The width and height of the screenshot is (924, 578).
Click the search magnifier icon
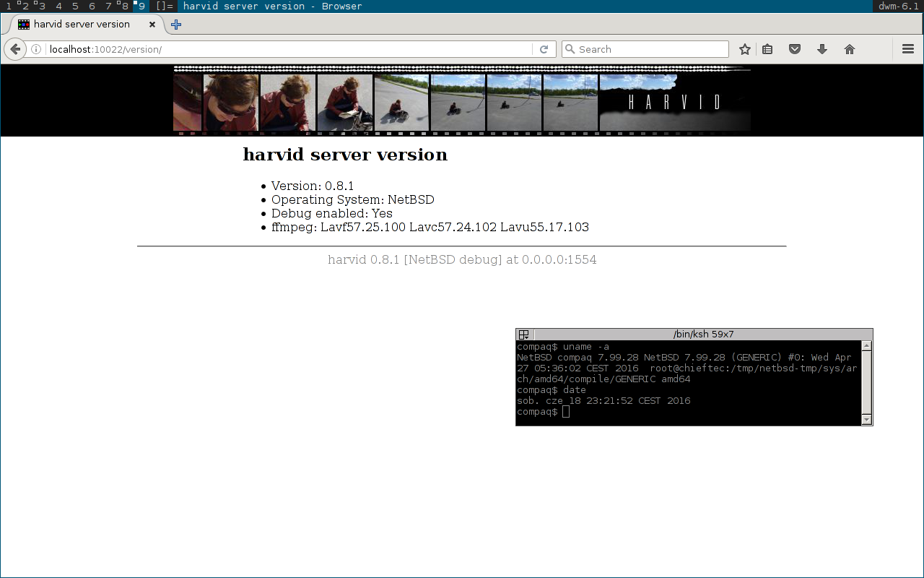570,49
